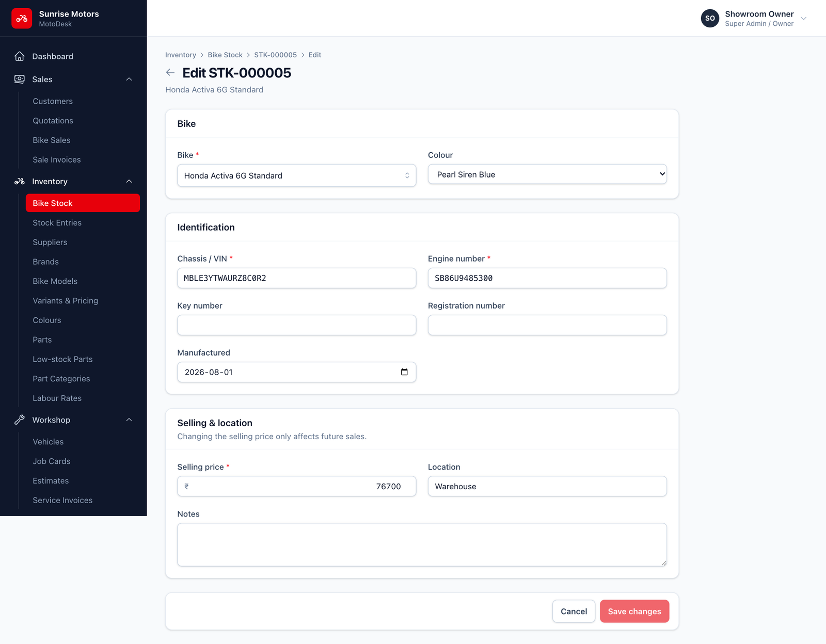Click the Inventory breadcrumb link
826x644 pixels.
pyautogui.click(x=181, y=55)
